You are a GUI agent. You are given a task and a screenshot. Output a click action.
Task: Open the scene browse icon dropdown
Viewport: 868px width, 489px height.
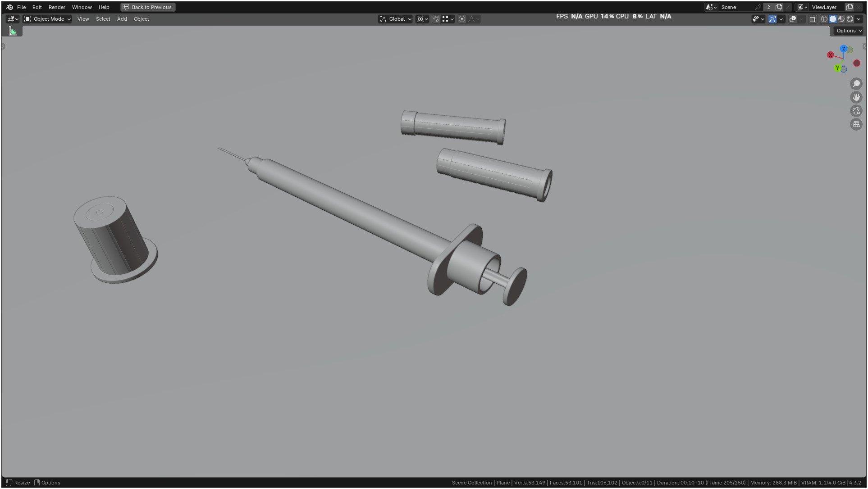[711, 7]
